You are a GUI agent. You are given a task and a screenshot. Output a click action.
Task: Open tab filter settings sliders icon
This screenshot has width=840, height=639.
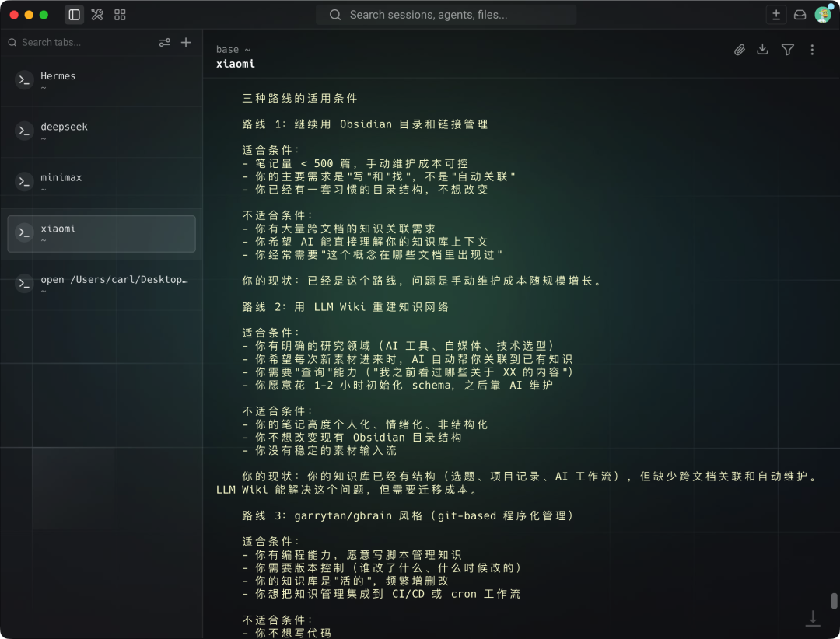point(164,42)
